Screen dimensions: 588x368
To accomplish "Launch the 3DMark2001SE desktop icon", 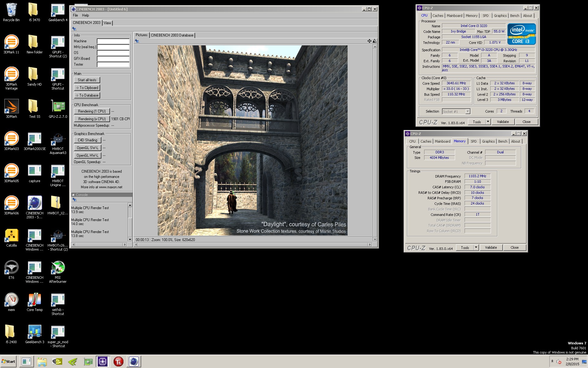I will [x=34, y=141].
